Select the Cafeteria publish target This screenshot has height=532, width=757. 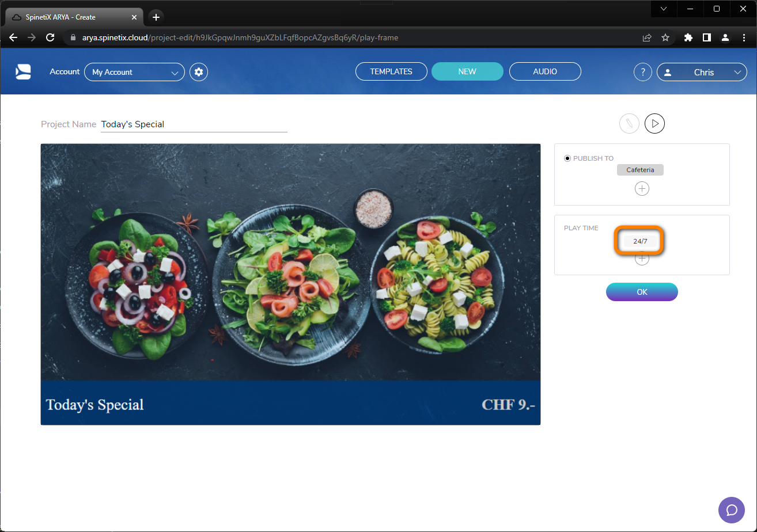[639, 169]
